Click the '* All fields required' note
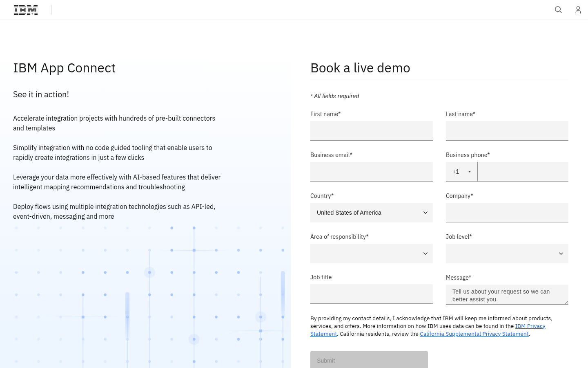The height and width of the screenshot is (368, 588). (334, 96)
